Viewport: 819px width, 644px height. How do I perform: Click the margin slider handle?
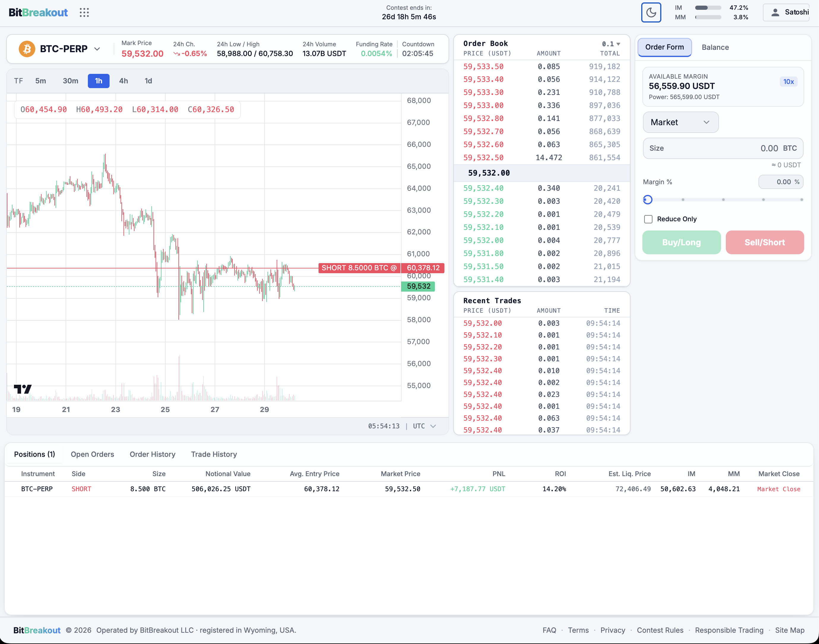click(648, 199)
